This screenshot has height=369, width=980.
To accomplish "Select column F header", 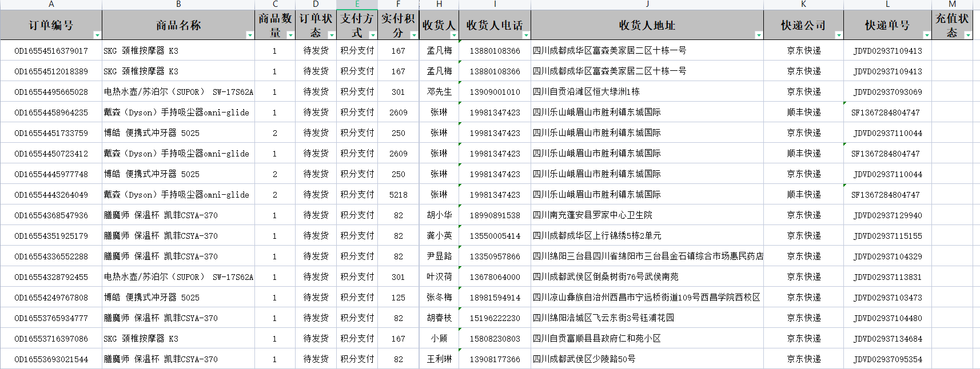I will coord(398,4).
